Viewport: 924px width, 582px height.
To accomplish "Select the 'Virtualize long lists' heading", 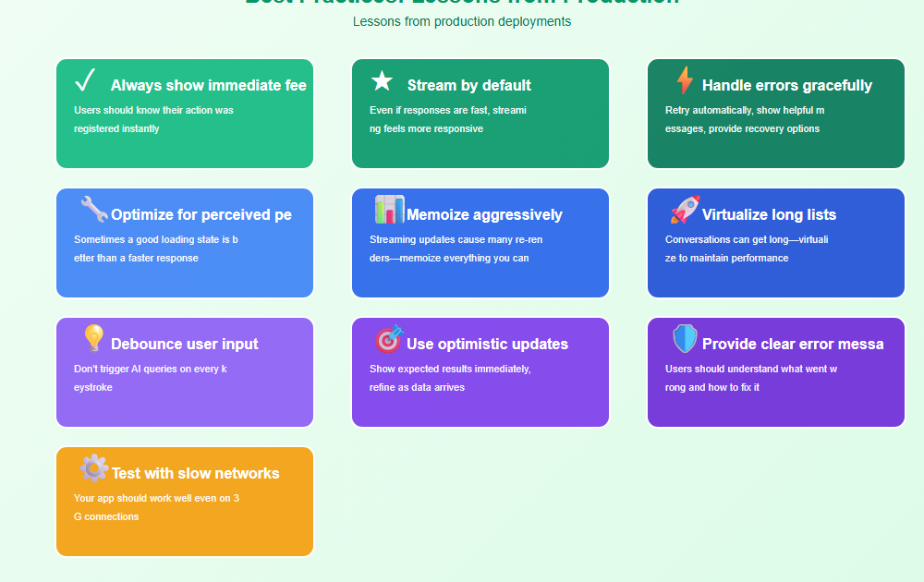I will coord(769,214).
